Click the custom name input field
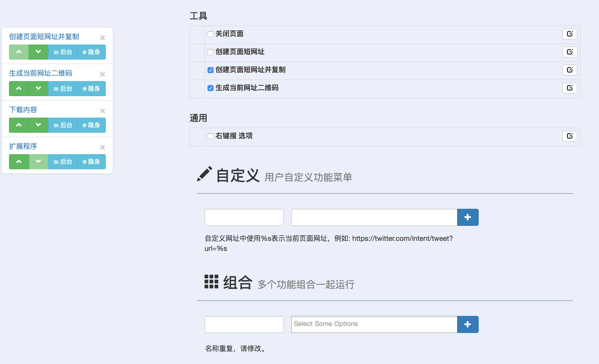Image resolution: width=599 pixels, height=364 pixels. (244, 217)
